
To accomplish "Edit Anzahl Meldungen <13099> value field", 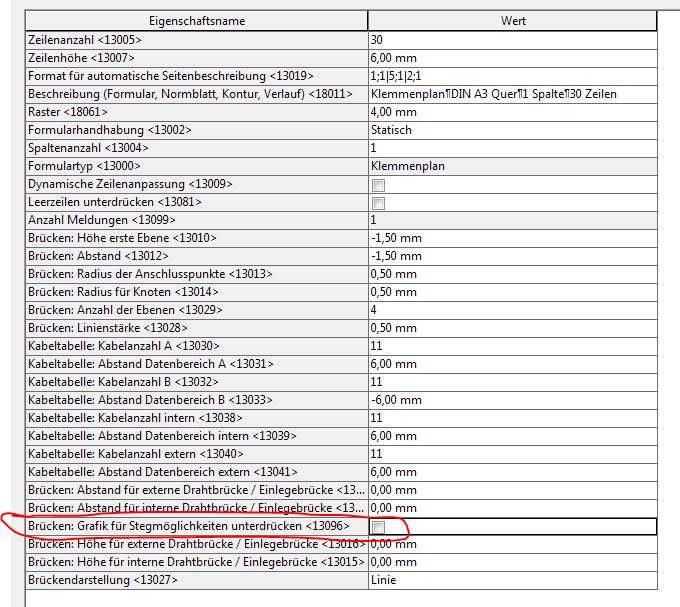I will pos(513,220).
